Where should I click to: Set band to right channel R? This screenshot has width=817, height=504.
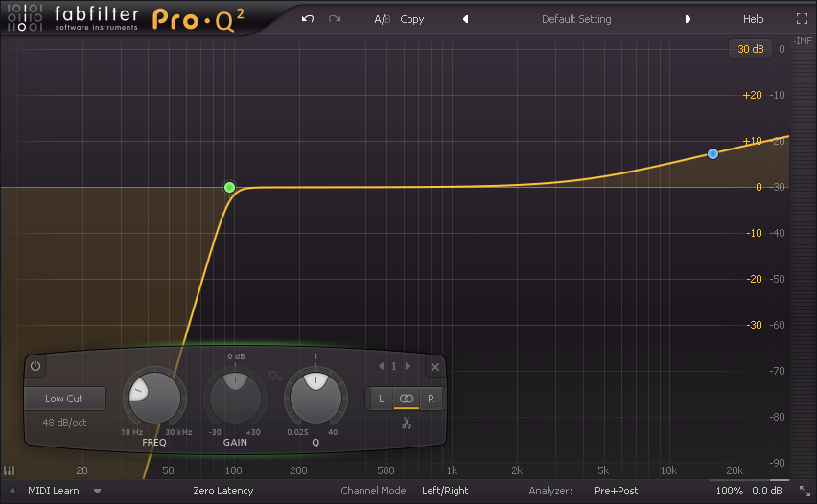coord(431,399)
